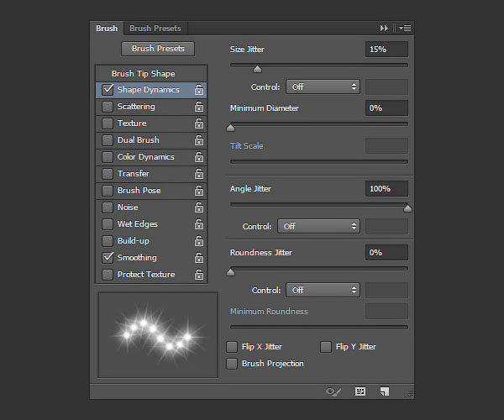
Task: Toggle the lock icon for Color Dynamics
Action: (199, 157)
